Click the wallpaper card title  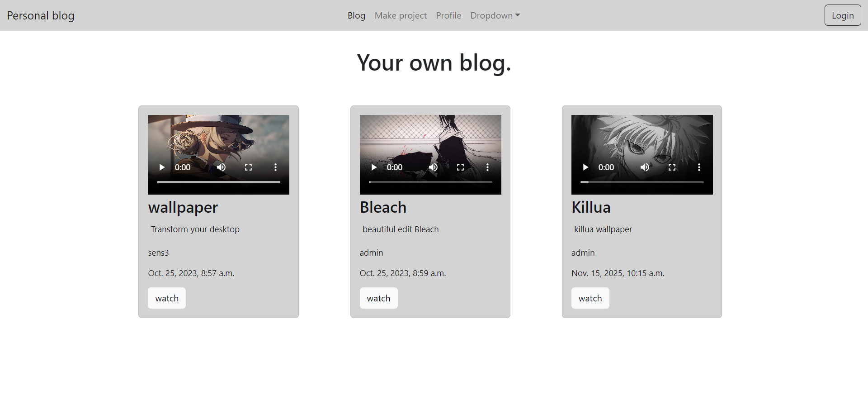click(183, 207)
